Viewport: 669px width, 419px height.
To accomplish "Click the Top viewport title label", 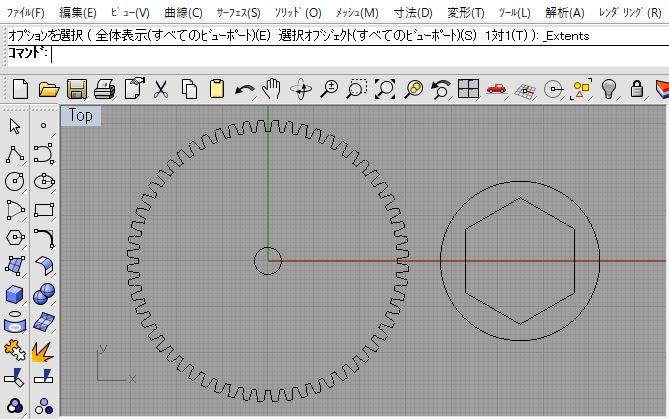I will point(81,116).
